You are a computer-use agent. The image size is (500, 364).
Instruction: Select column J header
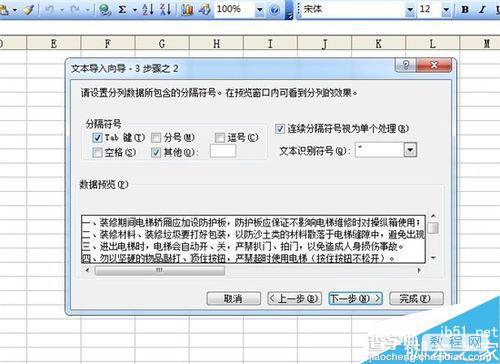(x=324, y=43)
